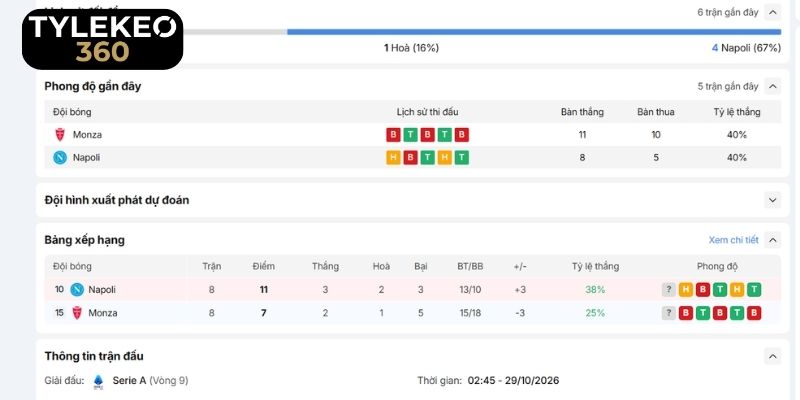Collapse the head-to-head section chevron
Screen dimensions: 800x400
(773, 12)
